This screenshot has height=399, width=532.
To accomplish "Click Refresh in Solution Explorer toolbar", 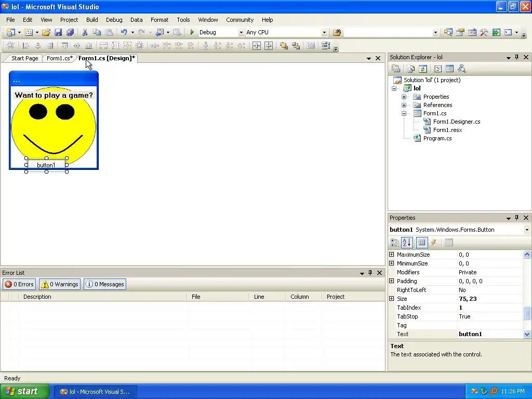I will coord(423,69).
